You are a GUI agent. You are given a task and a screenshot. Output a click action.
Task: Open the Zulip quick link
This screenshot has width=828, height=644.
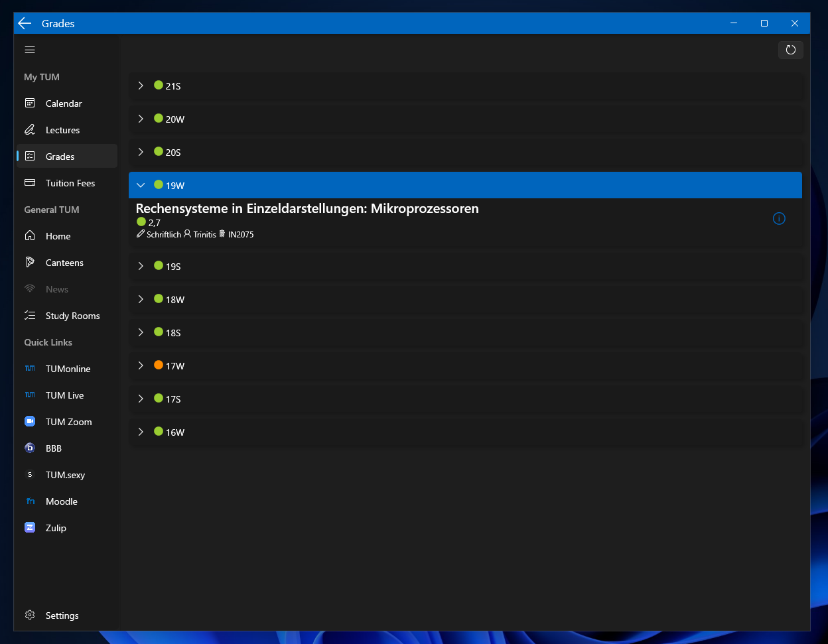tap(67, 528)
